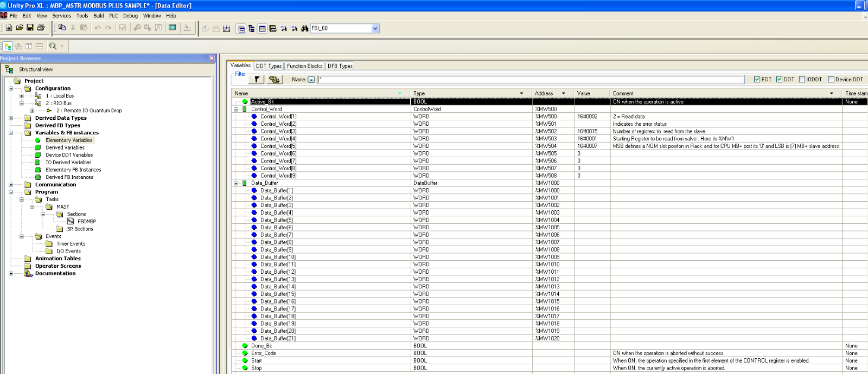Click the transfer to PLC toolbar icon
The image size is (868, 374).
click(187, 28)
